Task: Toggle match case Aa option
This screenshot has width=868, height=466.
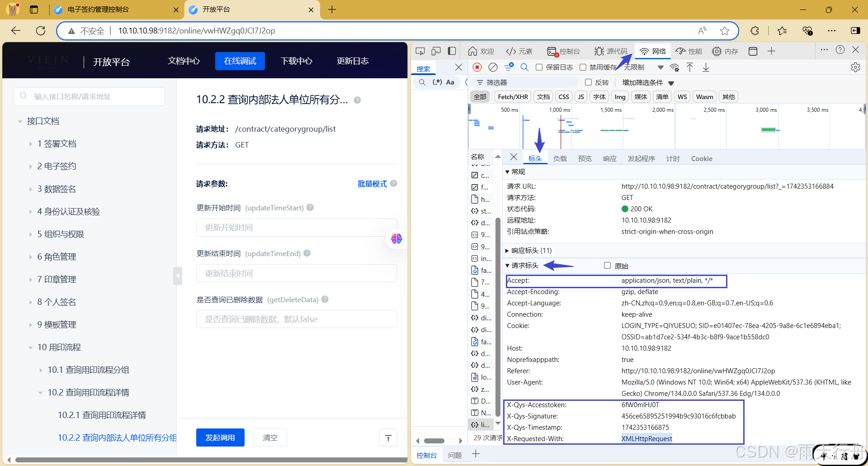Action: pyautogui.click(x=450, y=82)
